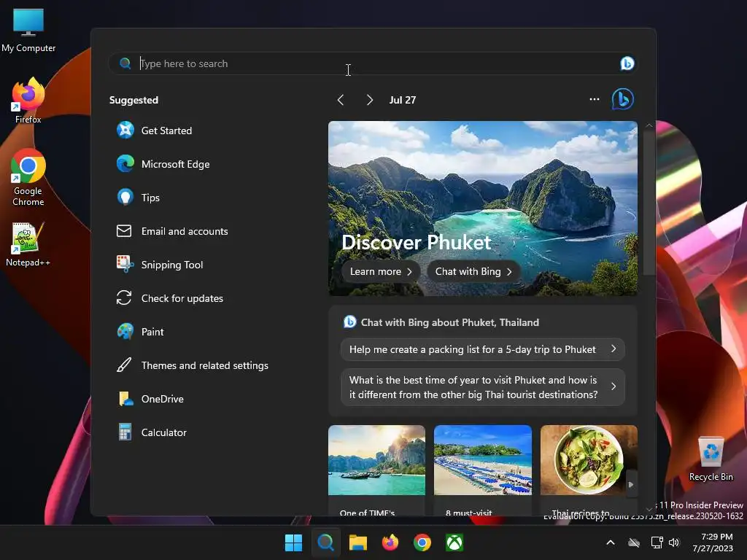Open the volume speaker tray icon

coord(673,542)
